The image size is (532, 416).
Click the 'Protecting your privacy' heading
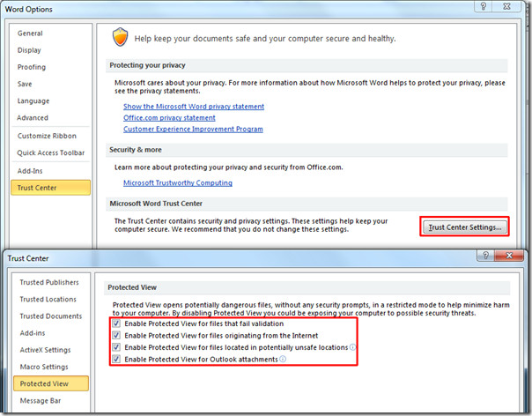pyautogui.click(x=147, y=65)
